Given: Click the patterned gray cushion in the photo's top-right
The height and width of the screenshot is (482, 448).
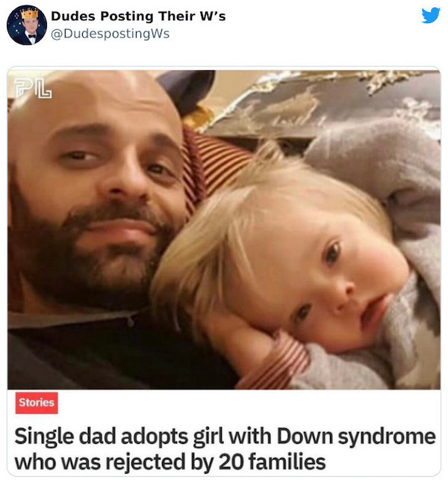Looking at the screenshot, I should pyautogui.click(x=323, y=102).
